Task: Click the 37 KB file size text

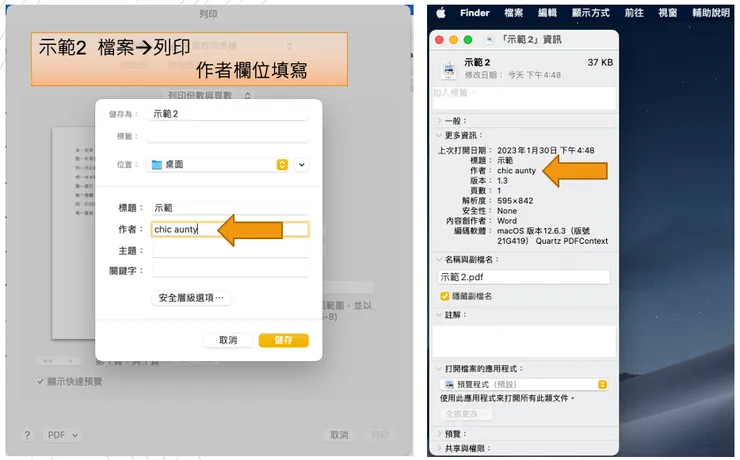Action: 600,62
